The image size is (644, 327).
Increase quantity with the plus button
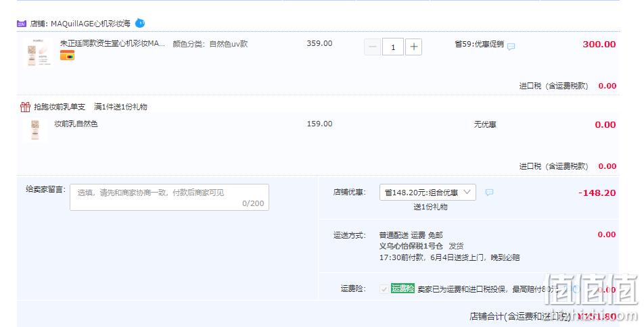coord(413,47)
